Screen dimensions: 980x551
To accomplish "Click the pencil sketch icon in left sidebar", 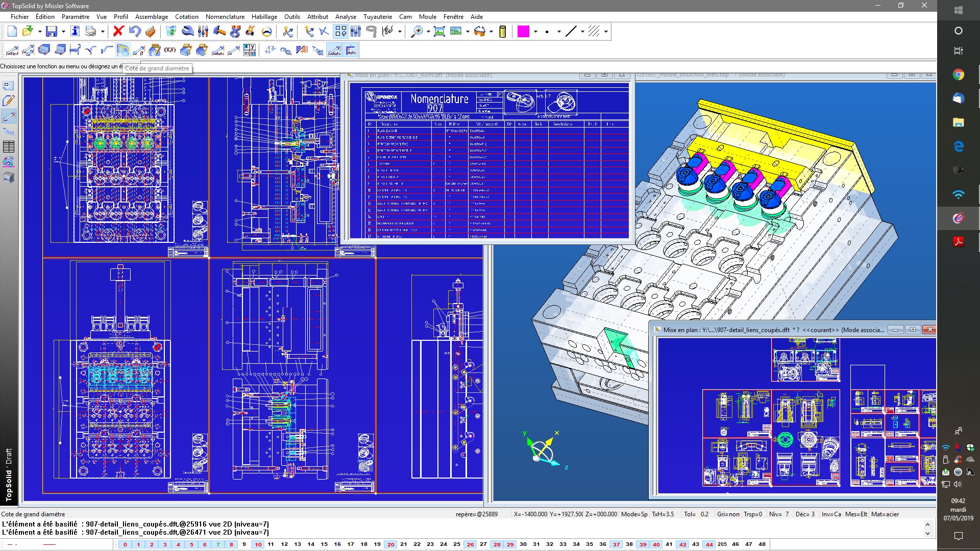I will click(9, 101).
